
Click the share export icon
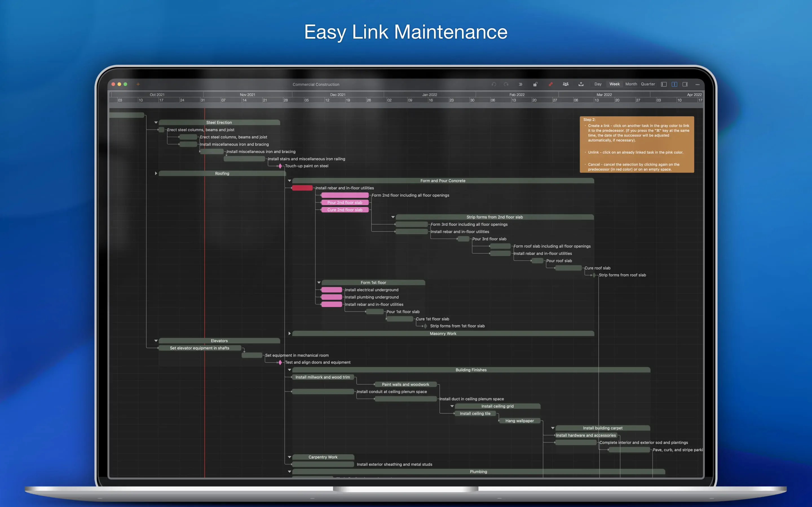581,84
